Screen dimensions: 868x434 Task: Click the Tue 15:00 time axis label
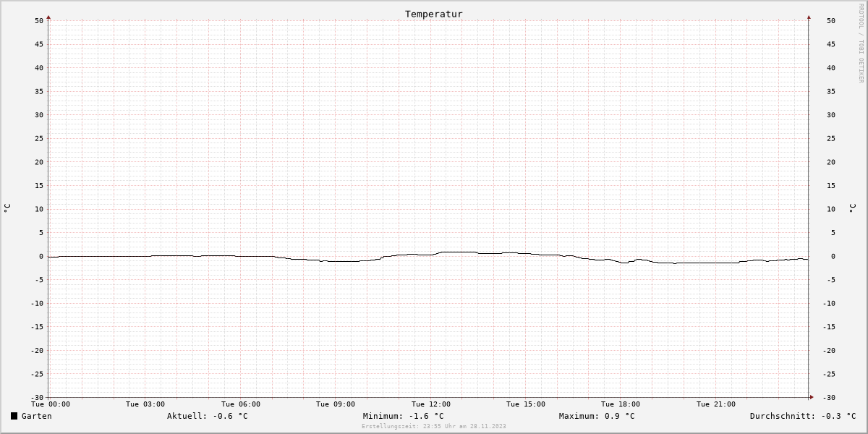coord(526,404)
